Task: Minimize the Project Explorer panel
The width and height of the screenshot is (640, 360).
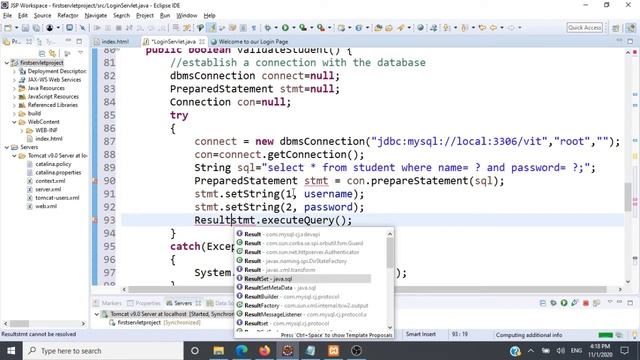Action: point(69,41)
